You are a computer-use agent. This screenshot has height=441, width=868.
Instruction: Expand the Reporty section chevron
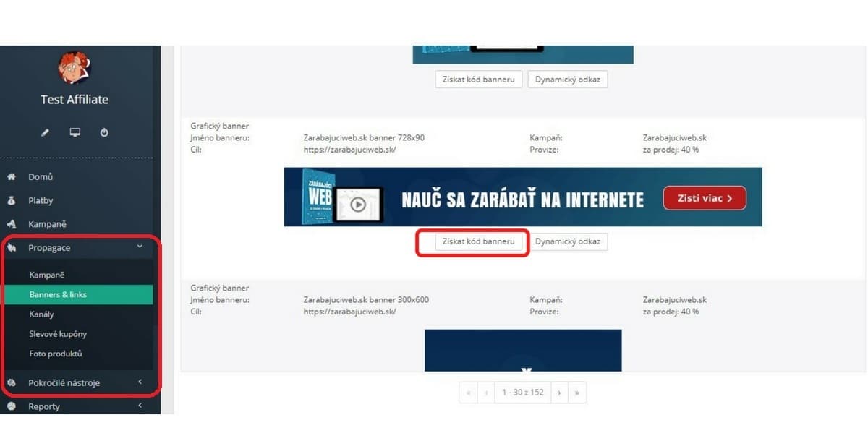(140, 406)
